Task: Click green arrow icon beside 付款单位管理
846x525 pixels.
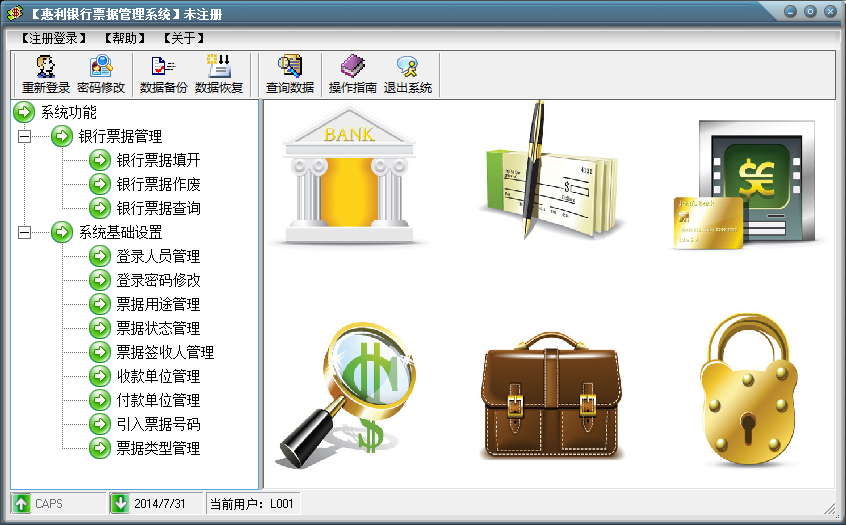Action: pos(100,400)
